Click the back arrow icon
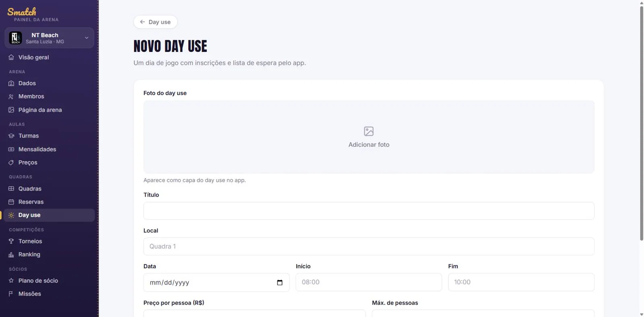Viewport: 644px width, 317px height. [142, 22]
